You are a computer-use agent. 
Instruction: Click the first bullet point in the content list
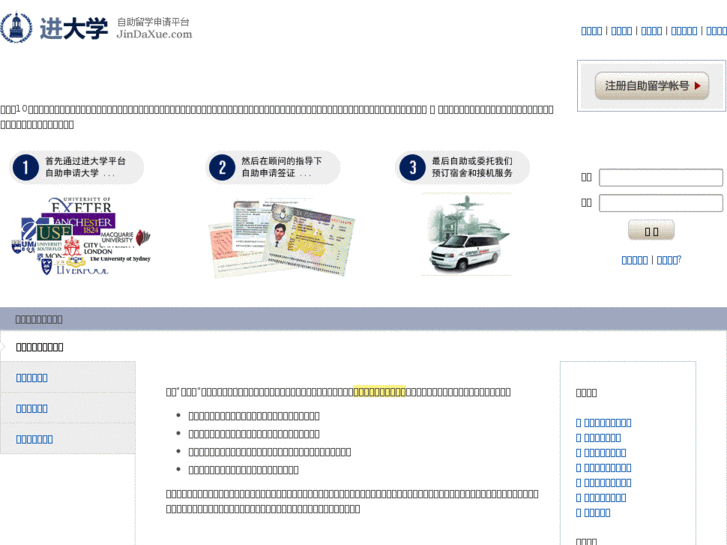click(x=254, y=416)
